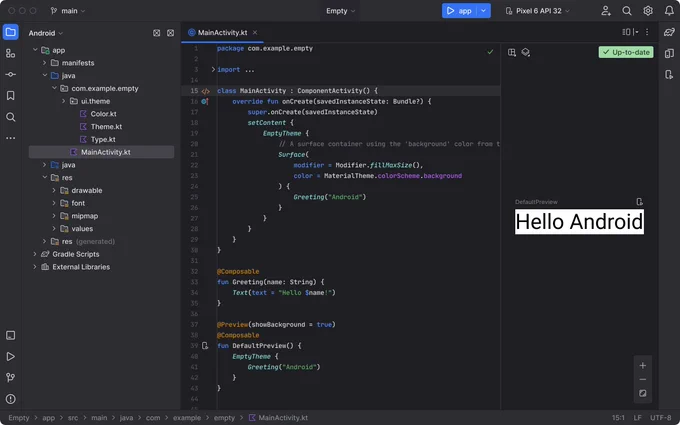The image size is (680, 425).
Task: Click the Hello Android preview render
Action: pyautogui.click(x=579, y=222)
